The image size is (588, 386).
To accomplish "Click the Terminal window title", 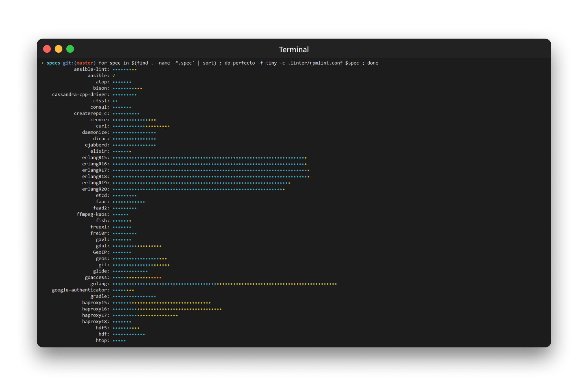I will [x=294, y=50].
